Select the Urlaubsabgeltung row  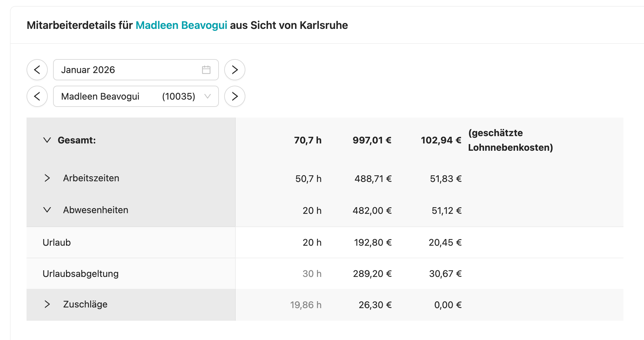click(x=325, y=274)
